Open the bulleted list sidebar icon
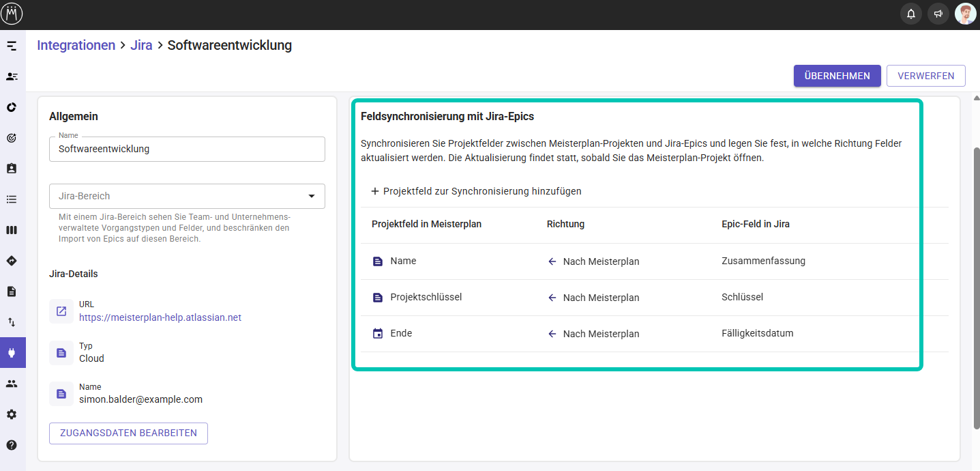The height and width of the screenshot is (471, 980). pos(12,199)
